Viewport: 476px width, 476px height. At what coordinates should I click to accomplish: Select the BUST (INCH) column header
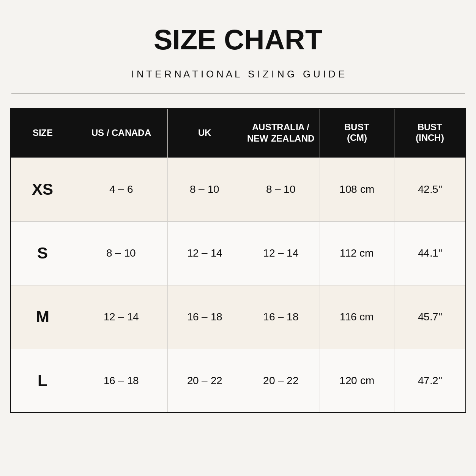click(x=430, y=133)
